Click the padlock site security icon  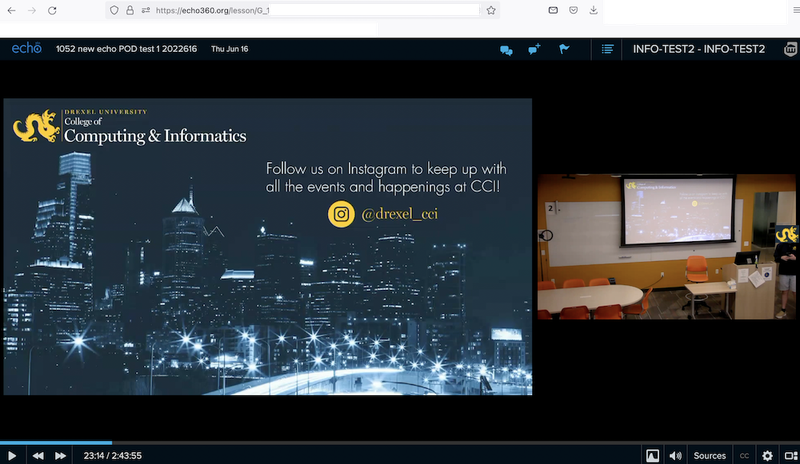click(x=130, y=10)
